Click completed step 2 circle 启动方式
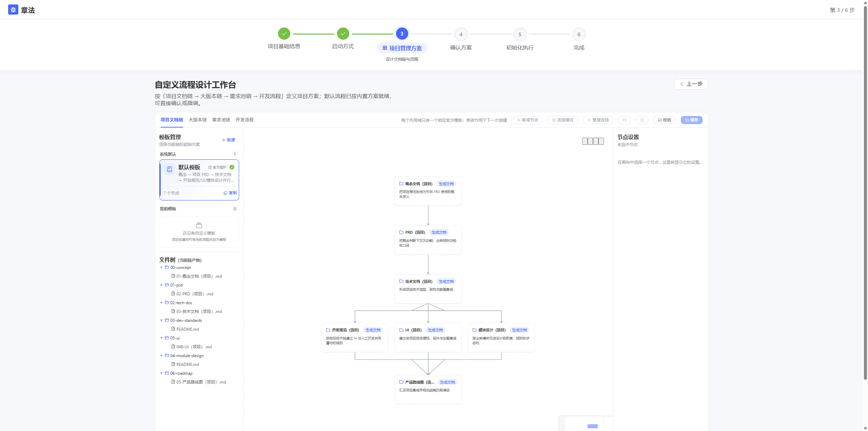Screen dimensions: 868x431 pyautogui.click(x=343, y=34)
